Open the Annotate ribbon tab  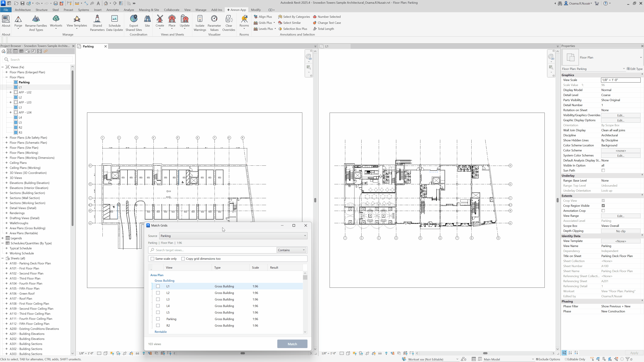(113, 10)
